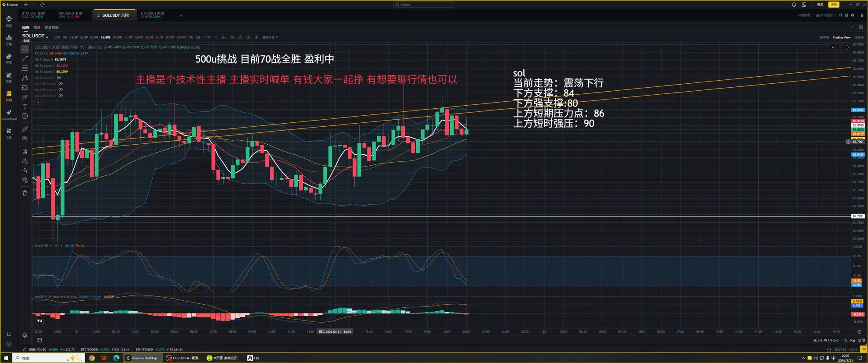Click the Windows taskbar search box
This screenshot has width=868, height=363.
(x=48, y=358)
